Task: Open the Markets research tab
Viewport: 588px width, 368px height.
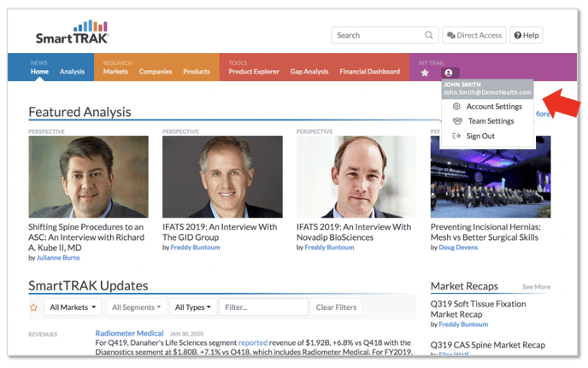Action: pos(115,72)
